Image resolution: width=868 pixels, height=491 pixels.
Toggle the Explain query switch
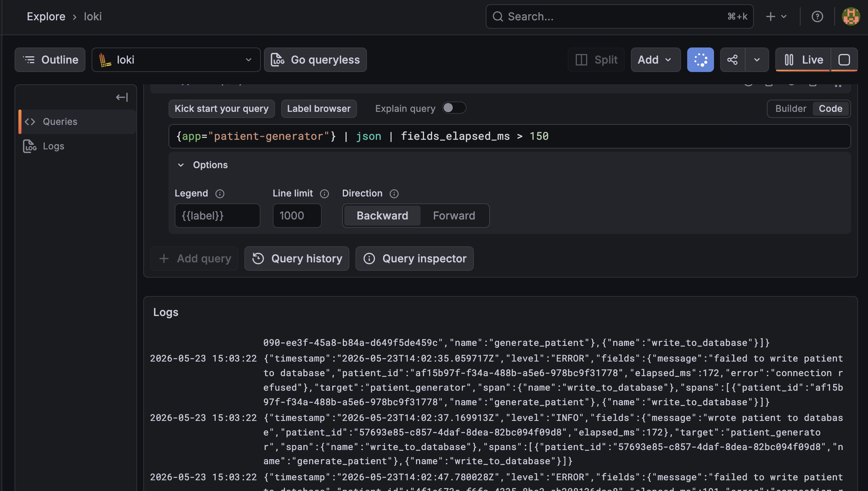pyautogui.click(x=454, y=108)
